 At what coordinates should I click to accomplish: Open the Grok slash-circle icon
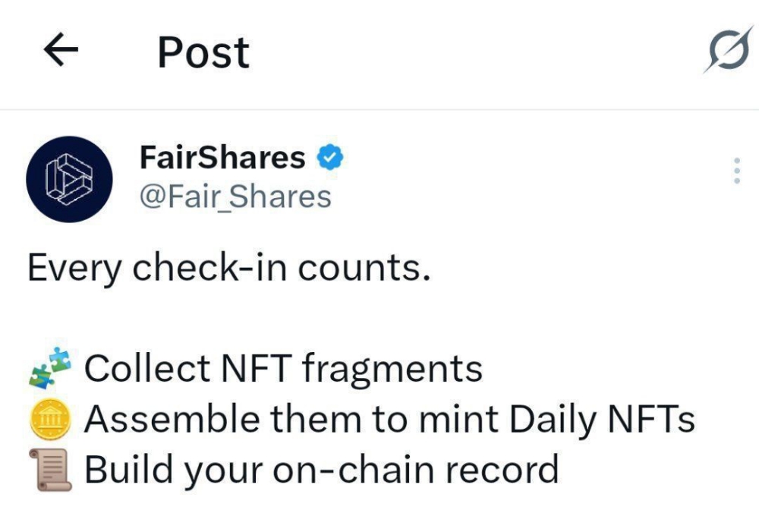[729, 50]
